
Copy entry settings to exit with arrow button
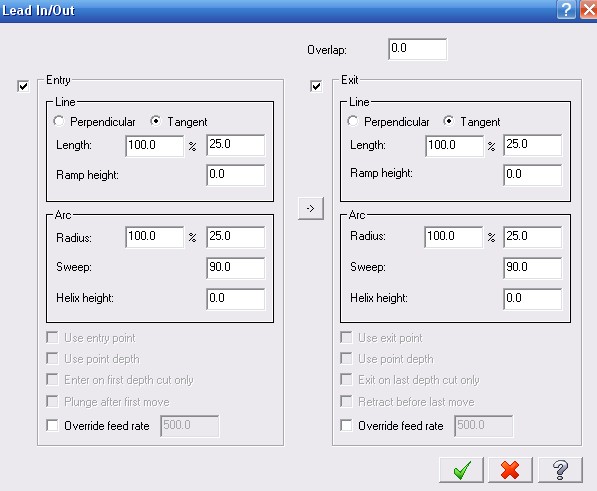tap(311, 208)
